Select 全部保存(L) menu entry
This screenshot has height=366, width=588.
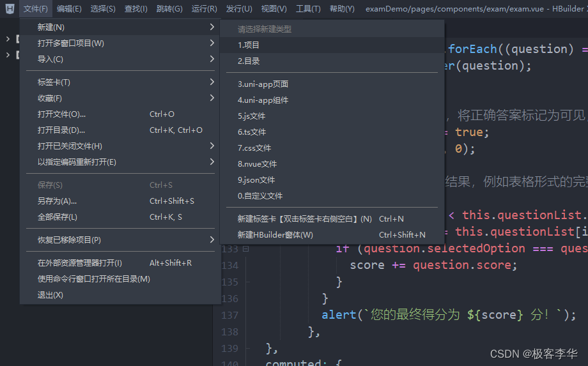120,217
